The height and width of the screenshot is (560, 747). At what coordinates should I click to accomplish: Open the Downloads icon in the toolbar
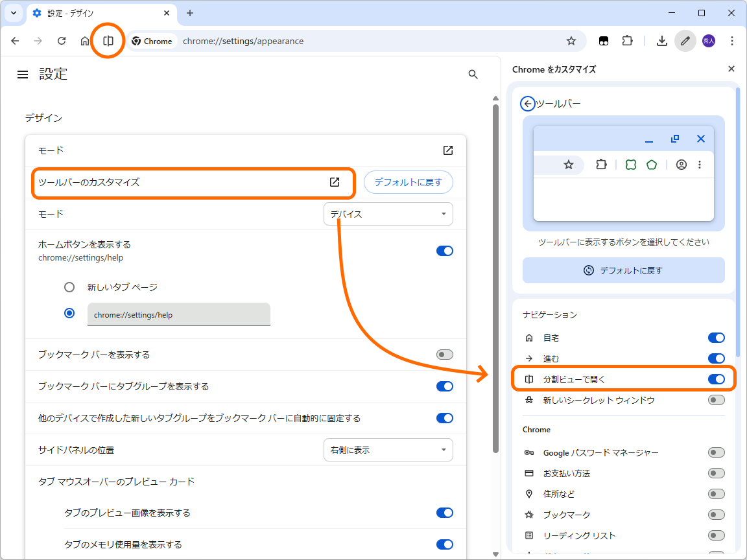click(x=661, y=40)
